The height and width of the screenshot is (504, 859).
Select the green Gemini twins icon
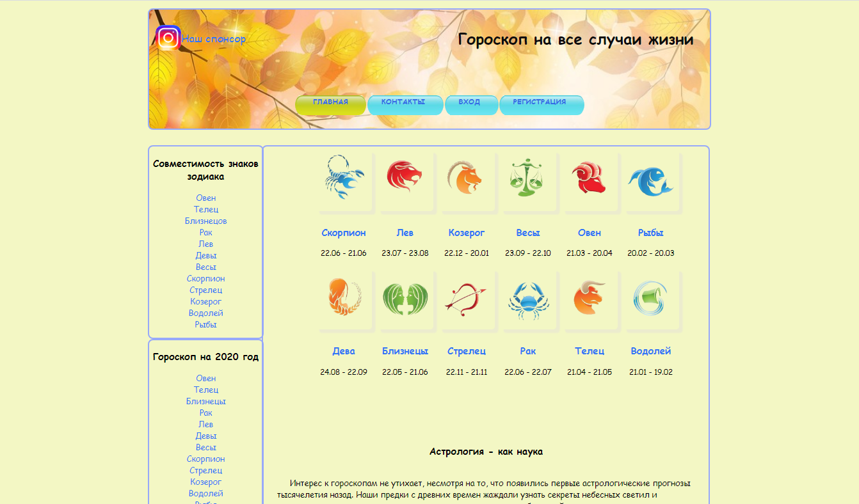(405, 299)
